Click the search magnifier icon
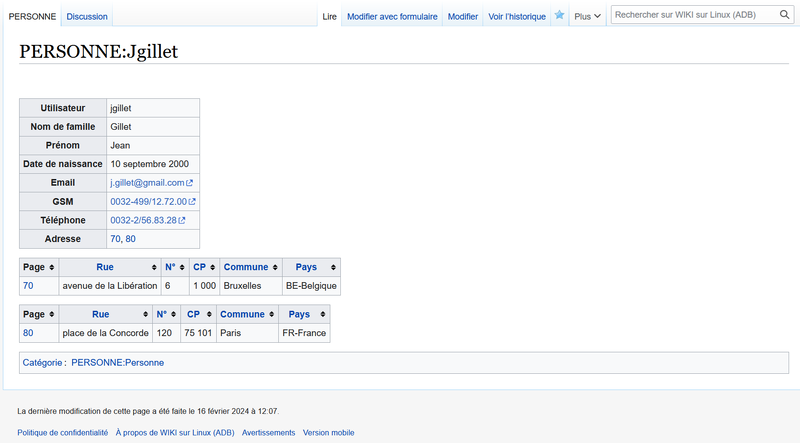Screen dimensions: 800x443 click(784, 15)
